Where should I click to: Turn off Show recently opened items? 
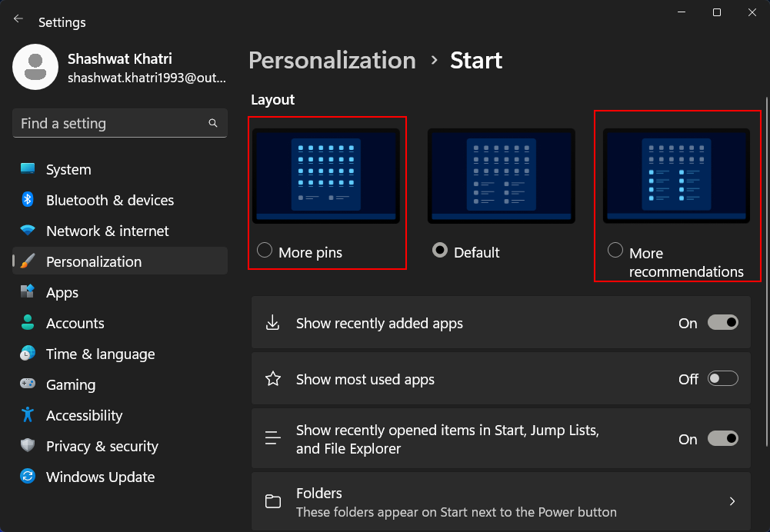[x=722, y=438]
